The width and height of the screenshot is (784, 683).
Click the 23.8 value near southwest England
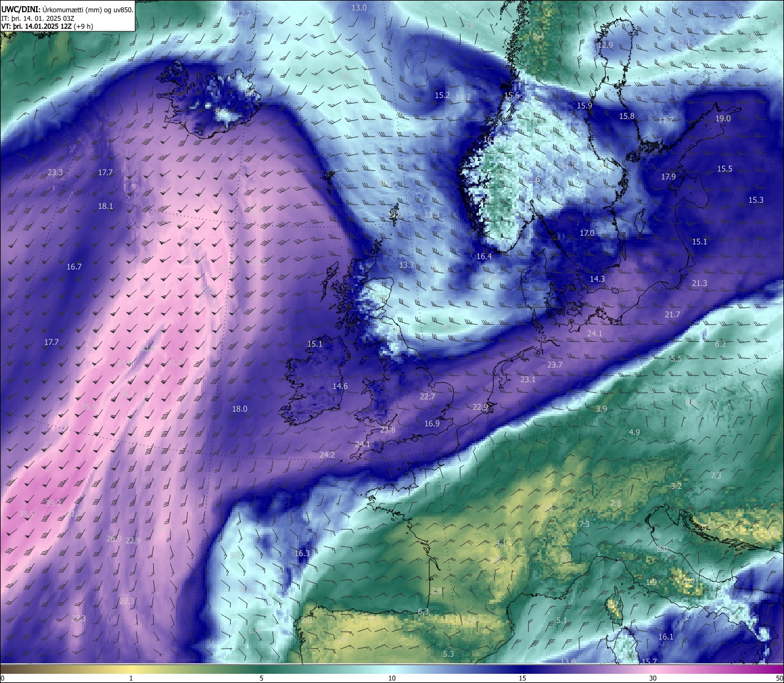point(388,430)
